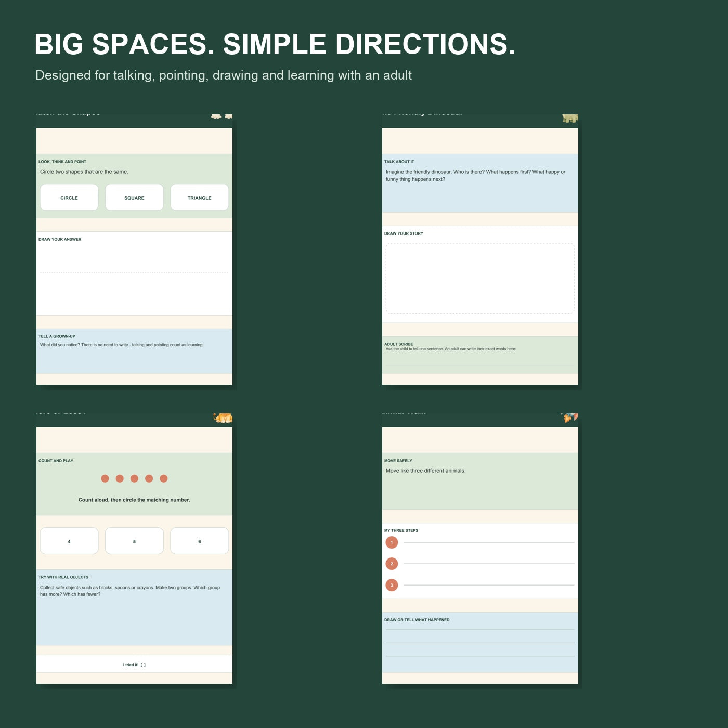
Task: Click the 'DRAW YOUR ANSWER' label
Action: (60, 239)
